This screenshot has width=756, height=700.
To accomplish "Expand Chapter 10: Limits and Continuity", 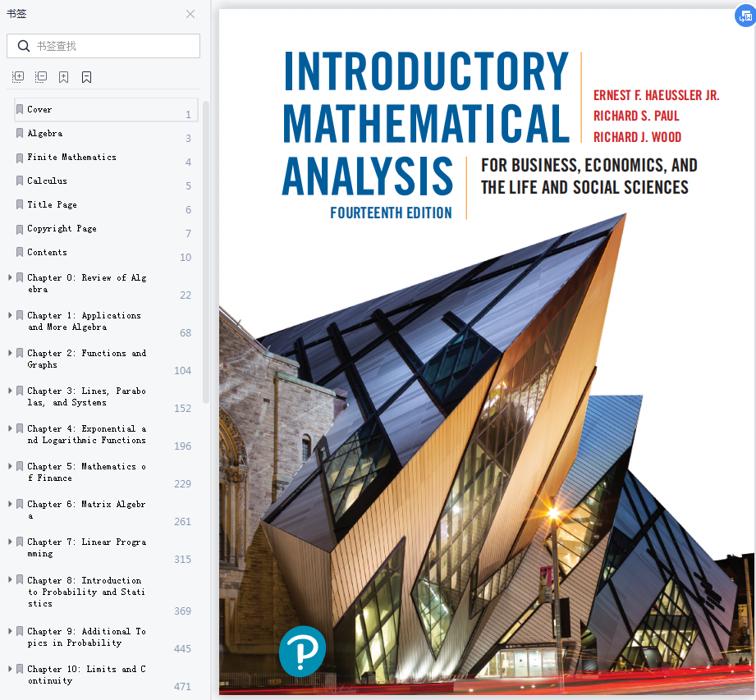I will point(10,669).
